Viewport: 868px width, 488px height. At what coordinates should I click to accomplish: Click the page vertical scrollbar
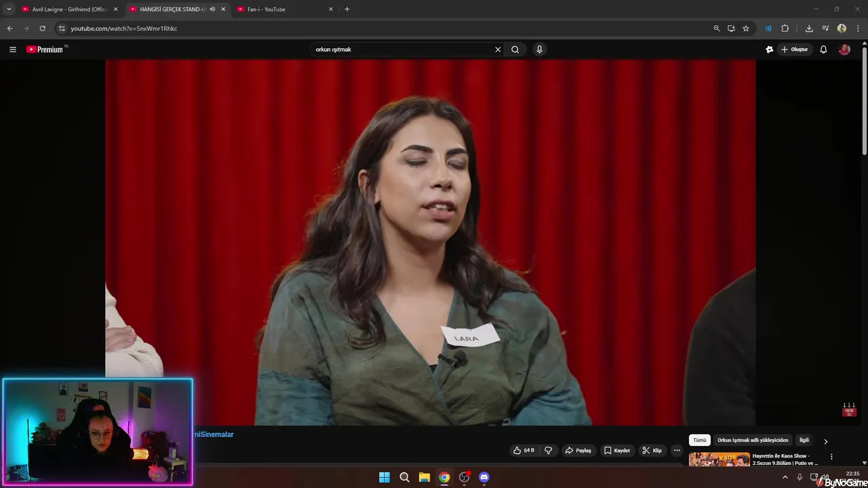click(x=865, y=102)
